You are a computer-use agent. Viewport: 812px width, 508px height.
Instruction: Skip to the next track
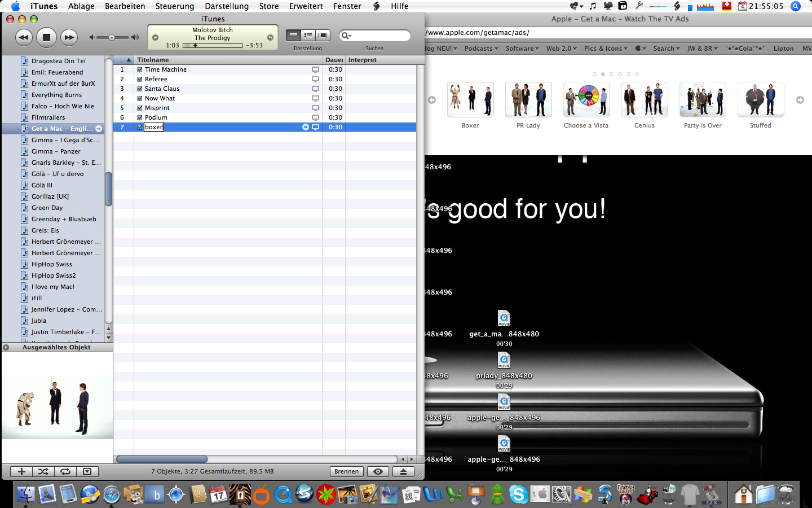click(69, 38)
